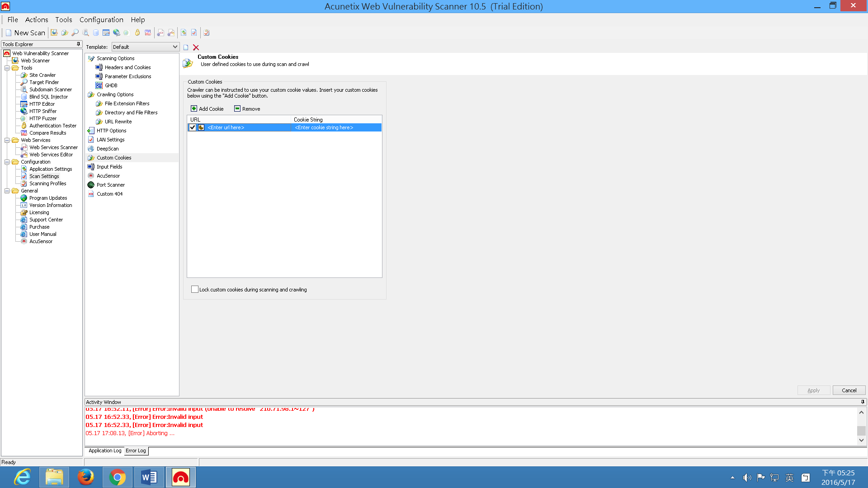Uncheck the cookie row checkbox
Viewport: 868px width, 488px height.
pos(193,127)
